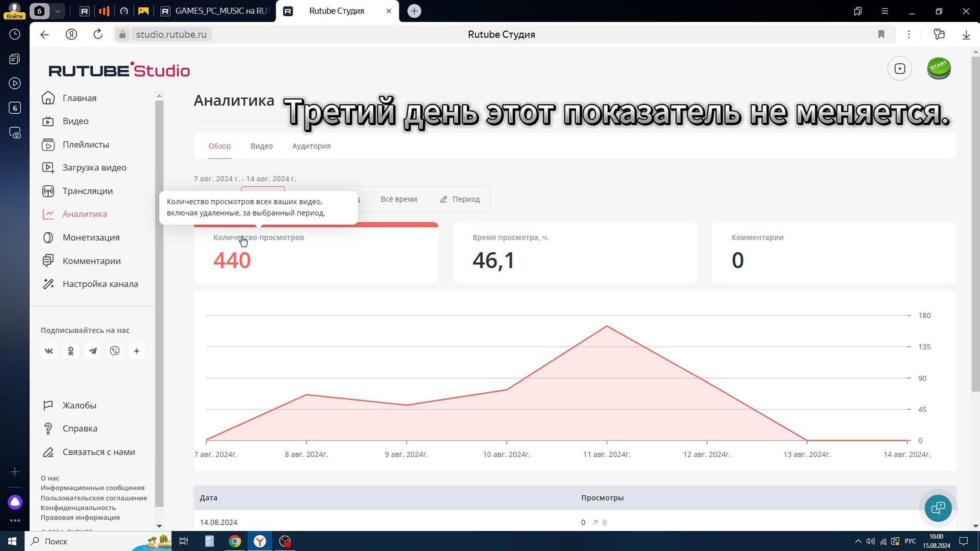
Task: Click the RUTUBE Studio logo
Action: [119, 70]
